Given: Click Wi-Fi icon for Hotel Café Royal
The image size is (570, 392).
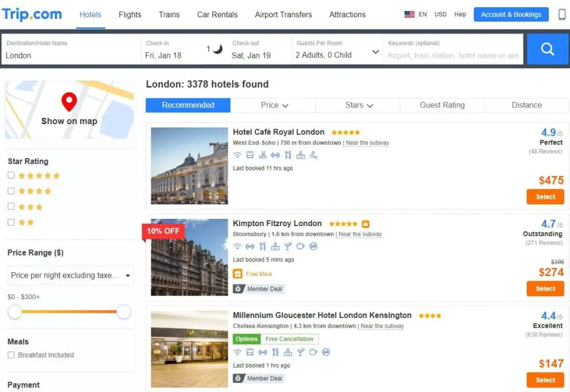Looking at the screenshot, I should click(237, 155).
